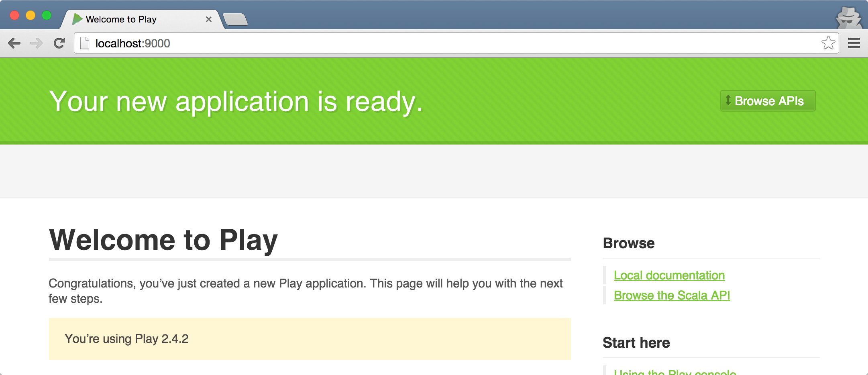
Task: Open the Using the Play console link
Action: click(675, 372)
